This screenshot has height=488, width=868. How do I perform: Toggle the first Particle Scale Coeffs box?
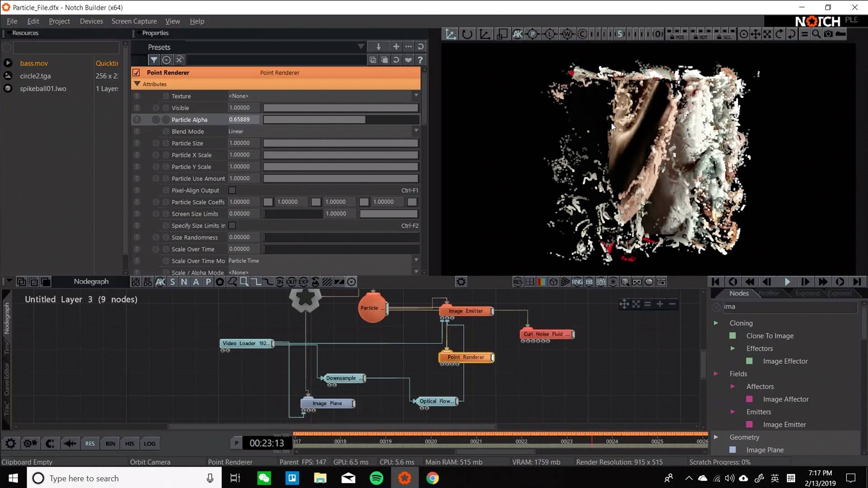(x=268, y=202)
